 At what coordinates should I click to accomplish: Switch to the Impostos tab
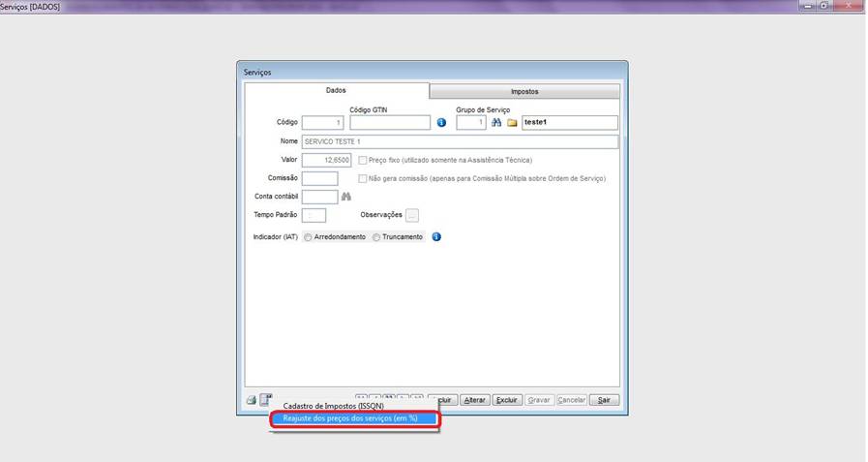point(524,92)
